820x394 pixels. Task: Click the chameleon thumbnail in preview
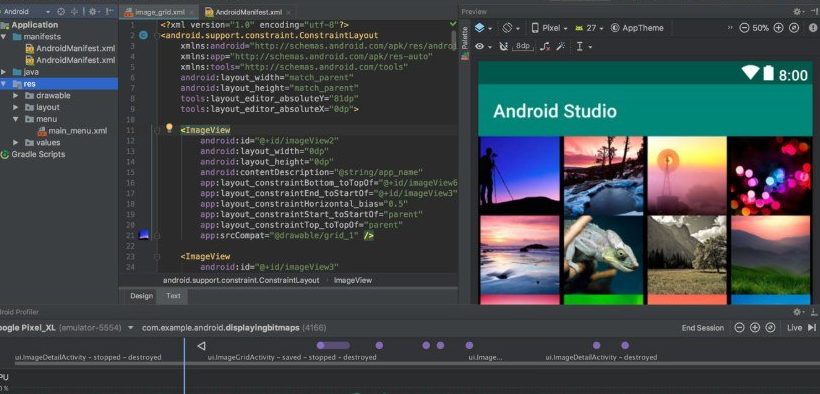[603, 255]
